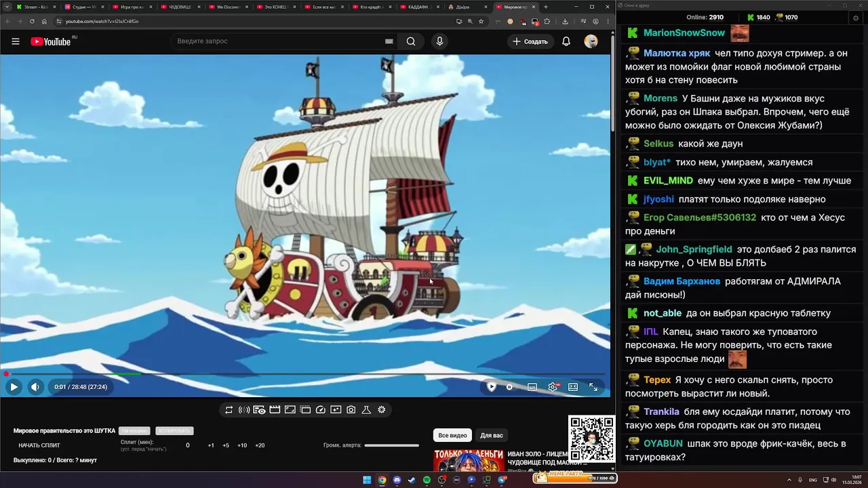Open the on-screen keyboard in the search box
Viewport: 868px width, 488px height.
[x=389, y=41]
